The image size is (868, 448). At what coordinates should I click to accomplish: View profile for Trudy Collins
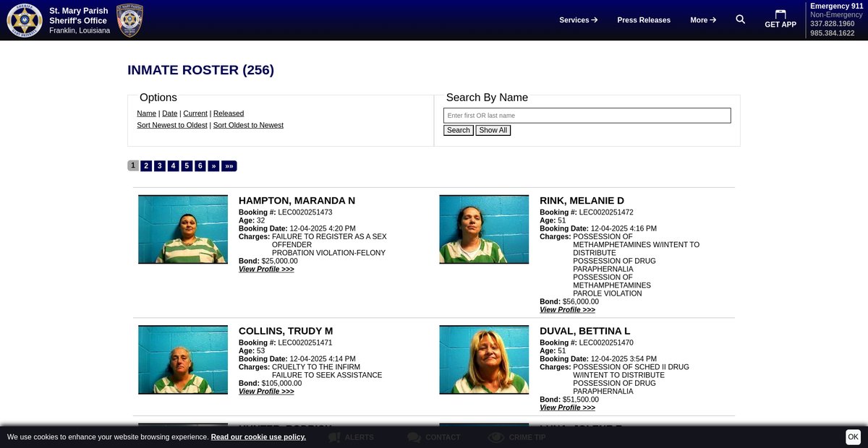click(x=266, y=392)
